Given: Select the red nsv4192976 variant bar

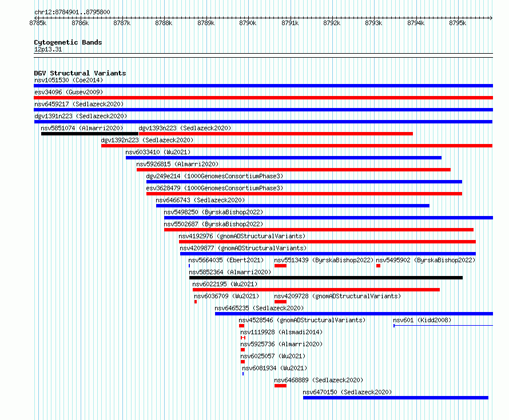Looking at the screenshot, I should coord(327,242).
